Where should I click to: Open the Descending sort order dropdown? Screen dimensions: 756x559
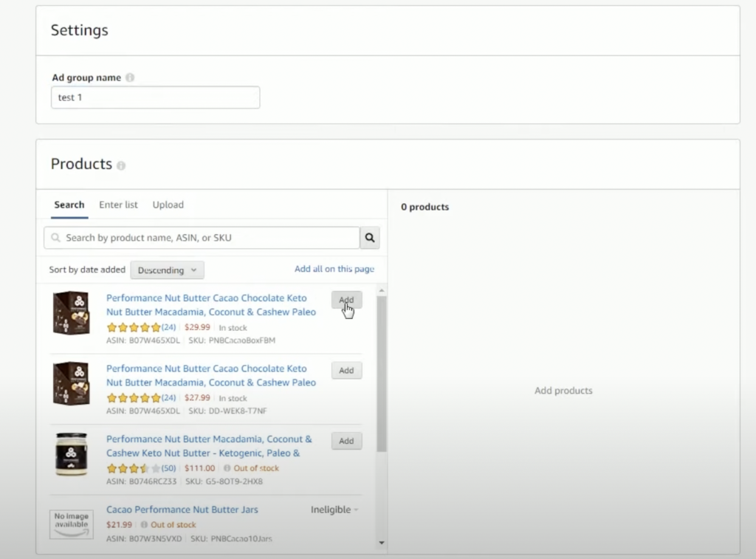point(167,270)
